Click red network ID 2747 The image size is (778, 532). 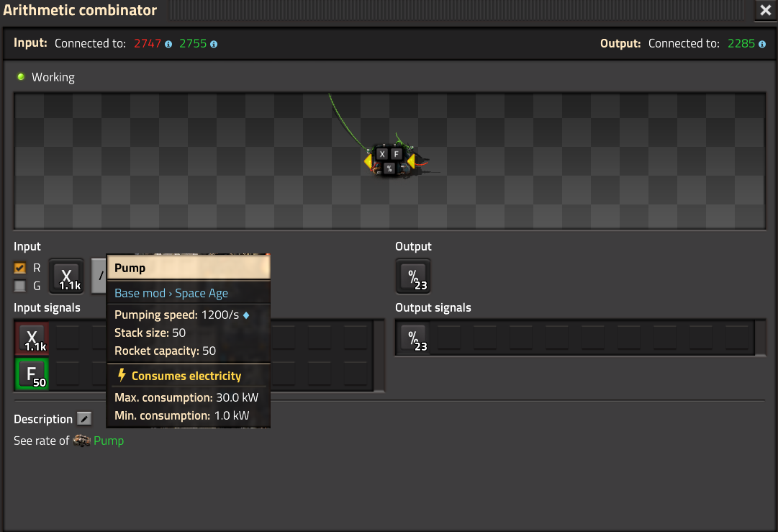coord(148,44)
